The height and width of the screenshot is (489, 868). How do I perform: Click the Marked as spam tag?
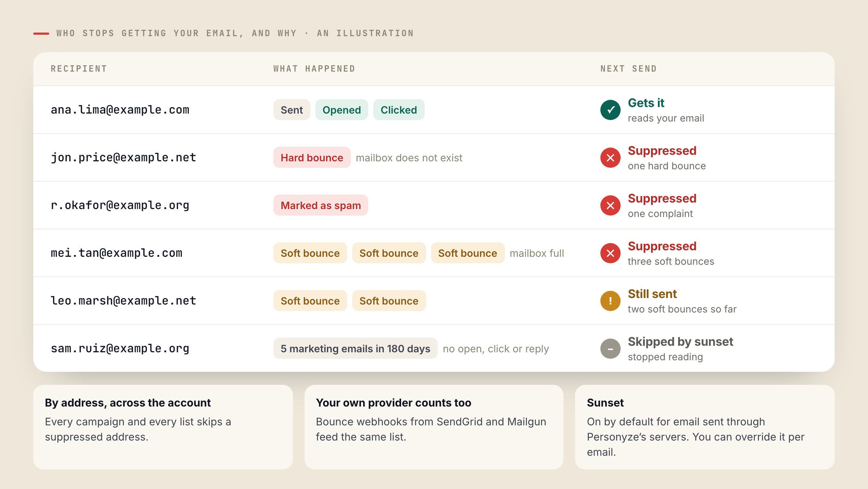pyautogui.click(x=321, y=205)
